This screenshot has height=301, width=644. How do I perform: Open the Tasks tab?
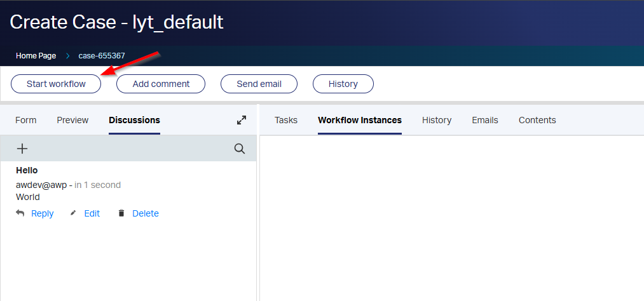click(286, 120)
